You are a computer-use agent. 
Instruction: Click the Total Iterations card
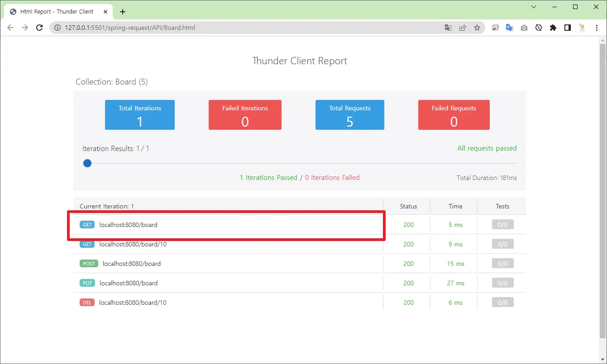(140, 115)
